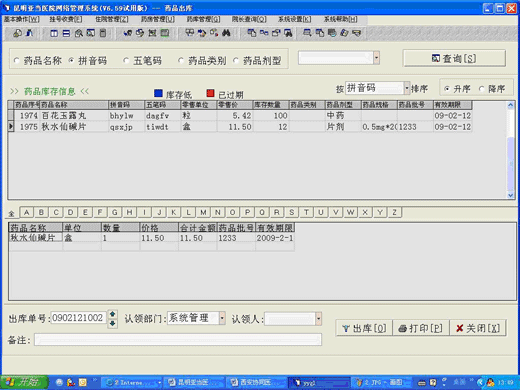Viewport: 520px width, 390px height.
Task: Open the 挂号收费[E] menu
Action: tap(66, 19)
